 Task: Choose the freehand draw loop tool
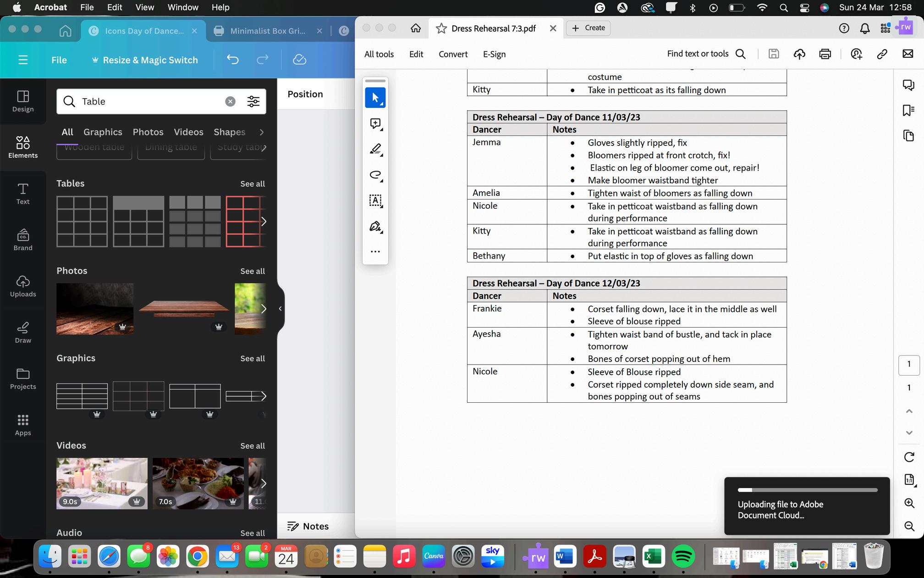coord(375,175)
